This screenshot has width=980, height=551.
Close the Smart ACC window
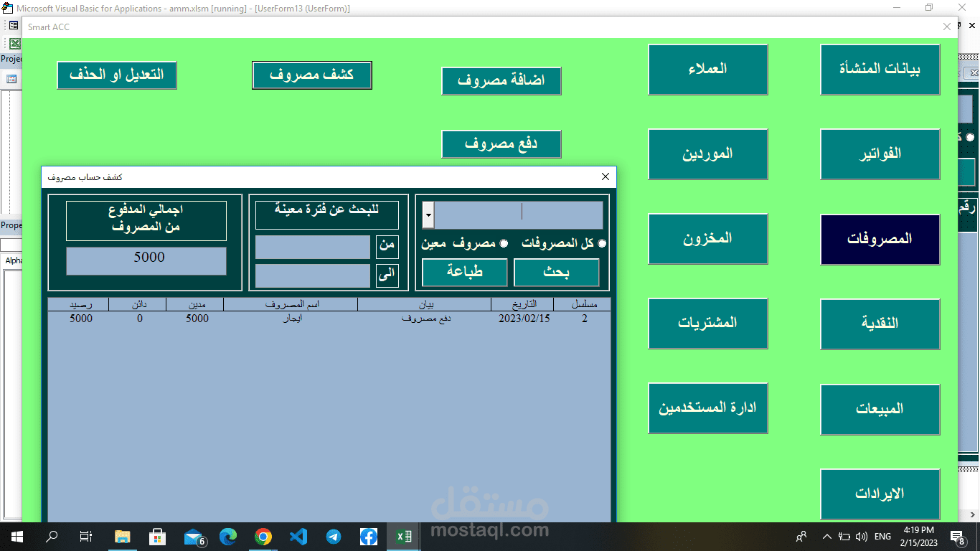point(946,27)
